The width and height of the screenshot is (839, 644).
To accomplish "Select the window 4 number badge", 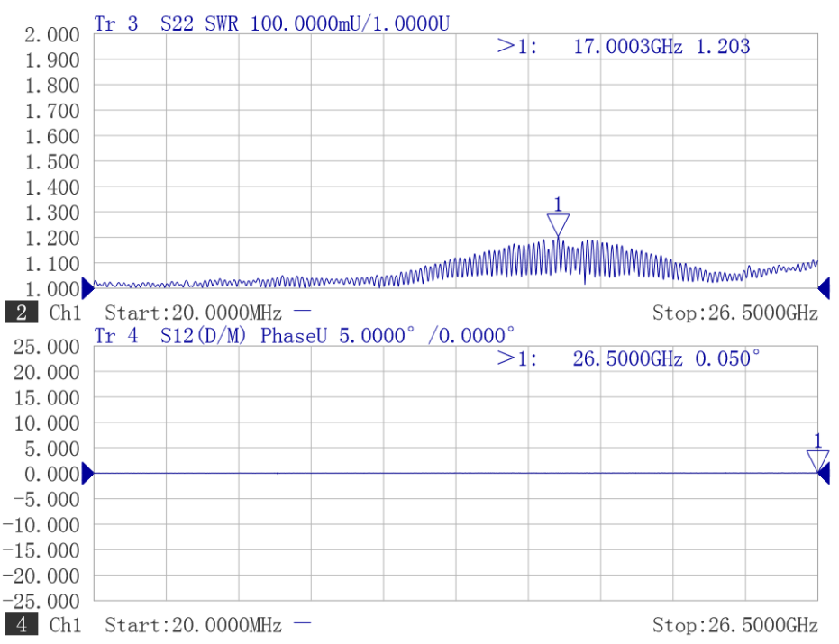I will point(22,625).
